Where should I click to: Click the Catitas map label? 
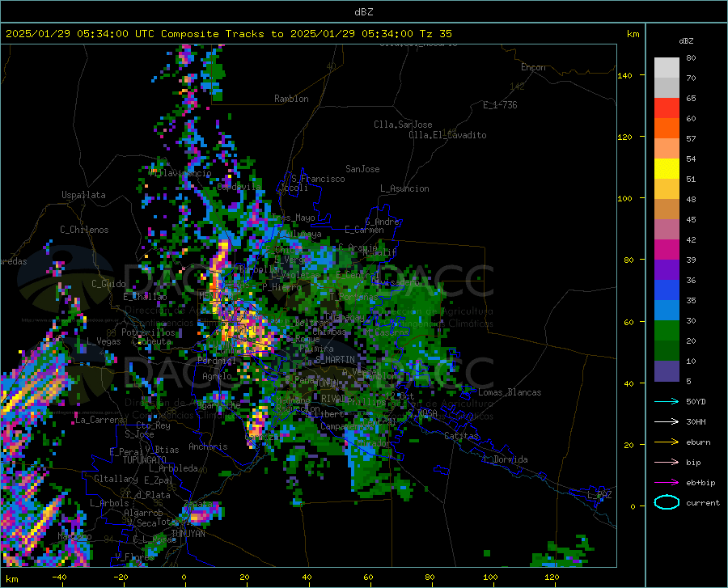coord(462,436)
